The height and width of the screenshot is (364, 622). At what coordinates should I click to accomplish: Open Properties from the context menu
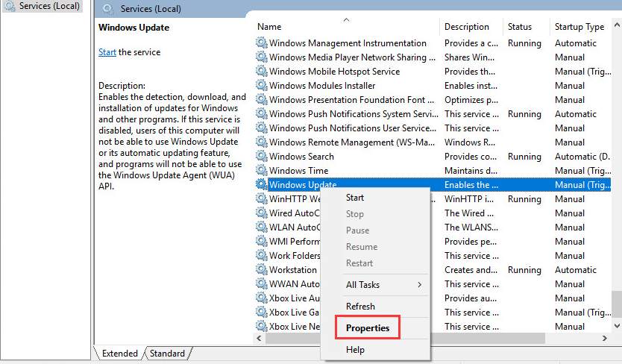[368, 328]
